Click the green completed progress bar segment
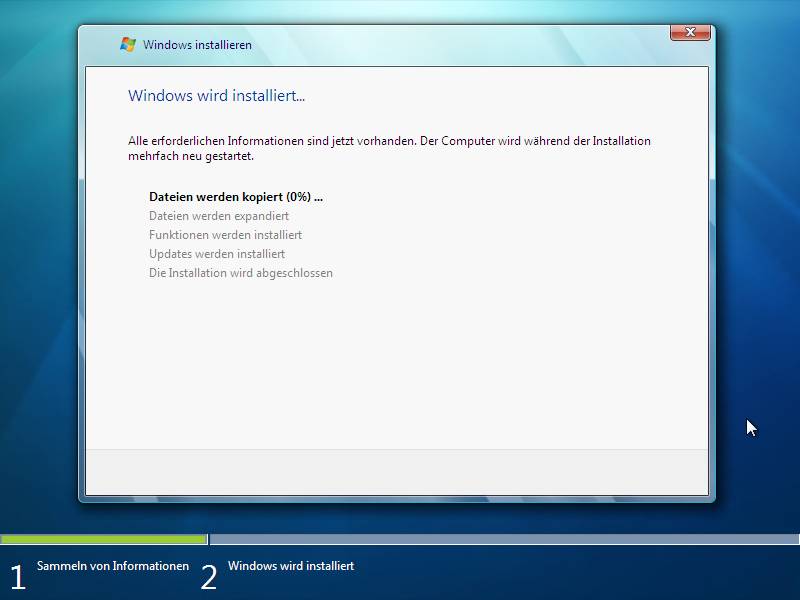The image size is (800, 600). 104,539
